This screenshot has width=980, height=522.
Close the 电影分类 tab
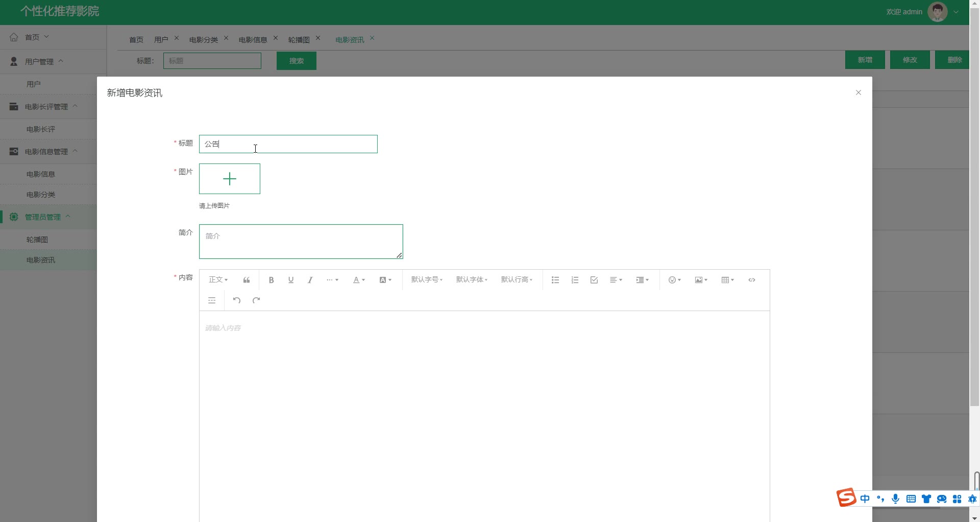point(226,38)
